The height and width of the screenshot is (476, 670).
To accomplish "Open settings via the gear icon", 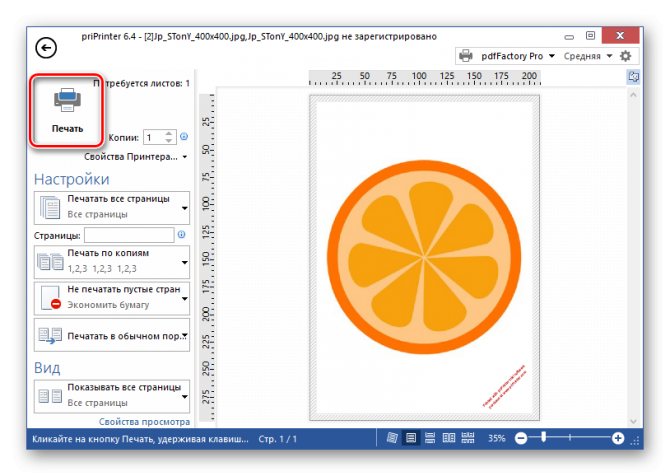I will click(626, 57).
